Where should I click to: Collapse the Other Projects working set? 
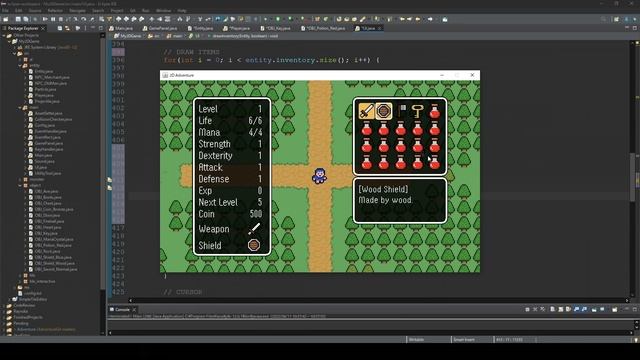point(4,36)
